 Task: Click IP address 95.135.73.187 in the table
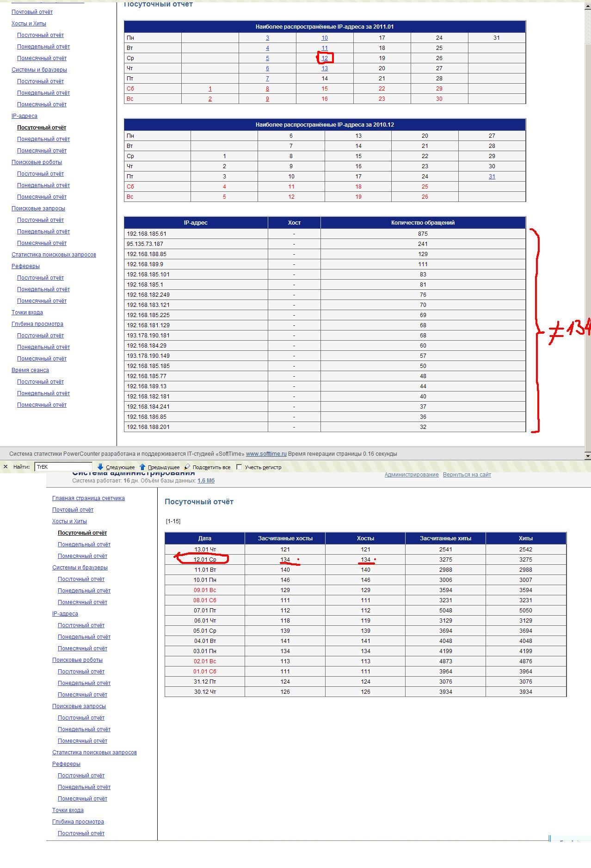pos(145,244)
